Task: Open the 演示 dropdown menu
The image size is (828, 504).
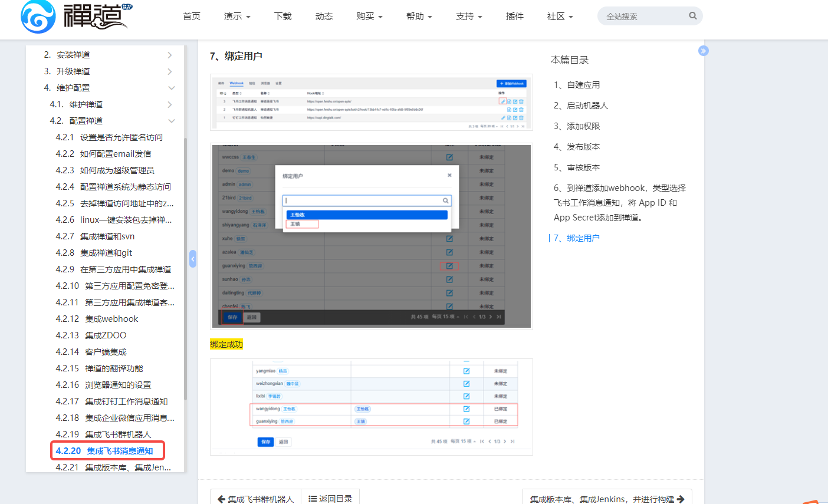Action: tap(237, 17)
